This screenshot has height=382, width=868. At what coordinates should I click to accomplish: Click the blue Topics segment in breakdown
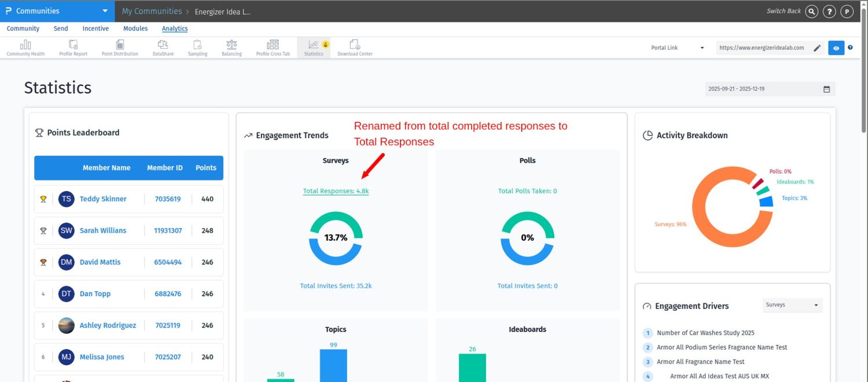tap(766, 201)
